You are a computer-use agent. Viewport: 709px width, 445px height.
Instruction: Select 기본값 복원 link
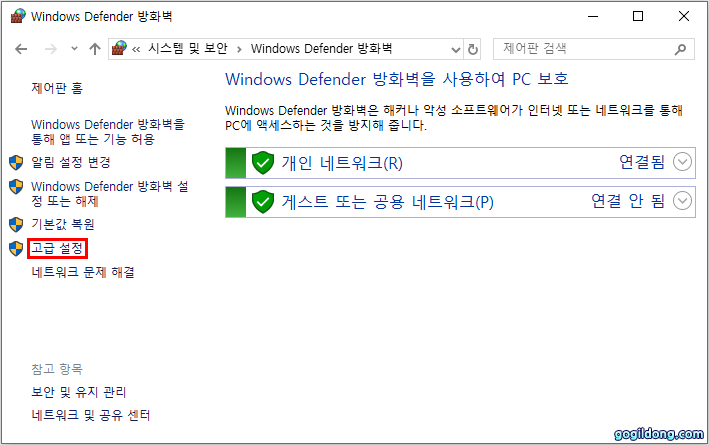click(63, 224)
